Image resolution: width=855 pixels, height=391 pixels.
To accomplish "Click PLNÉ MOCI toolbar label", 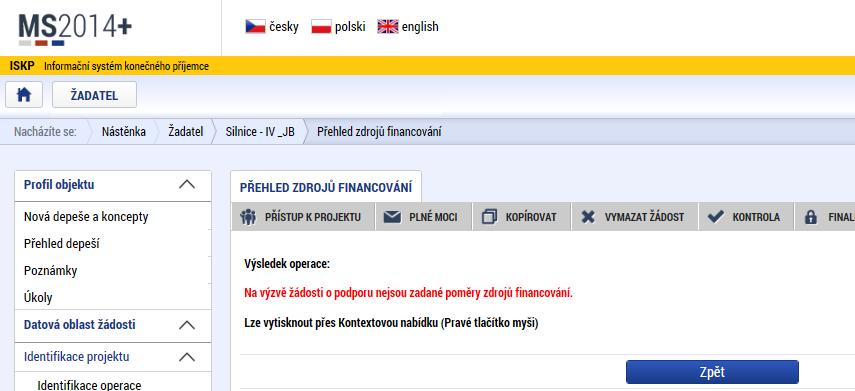I will coord(433,217).
